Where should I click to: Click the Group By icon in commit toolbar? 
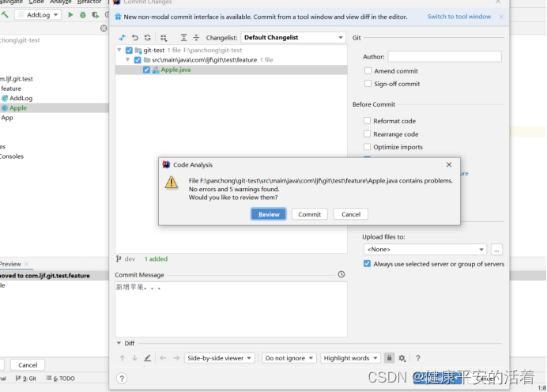[164, 38]
